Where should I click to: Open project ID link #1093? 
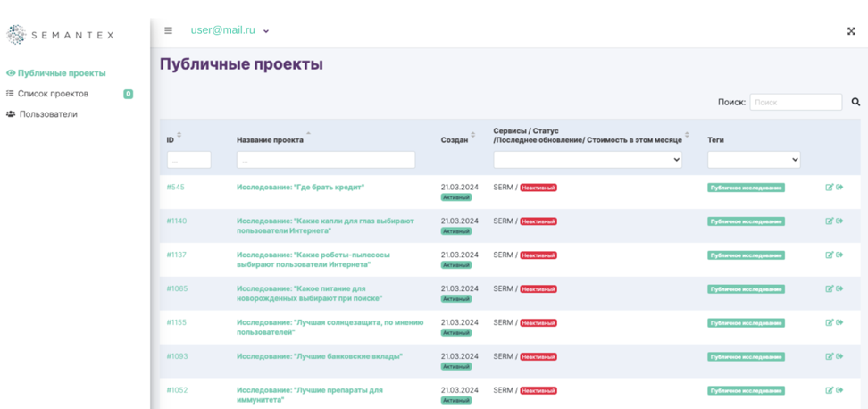pyautogui.click(x=178, y=356)
